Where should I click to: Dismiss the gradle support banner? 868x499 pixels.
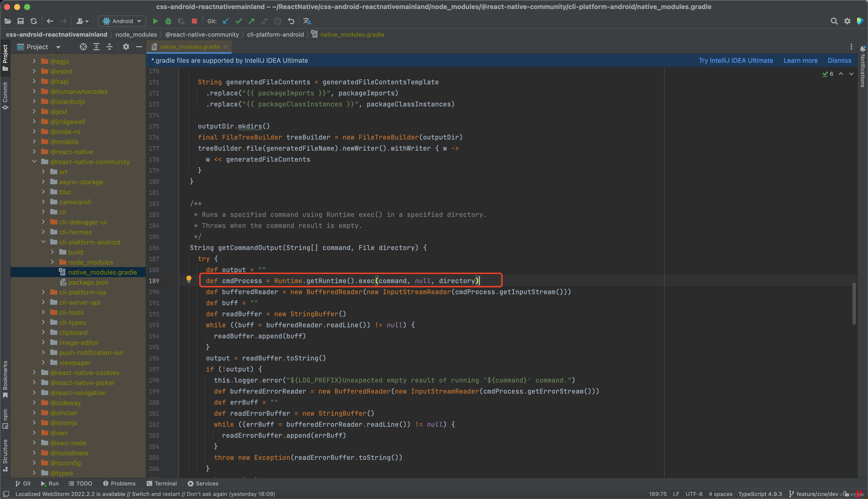839,61
